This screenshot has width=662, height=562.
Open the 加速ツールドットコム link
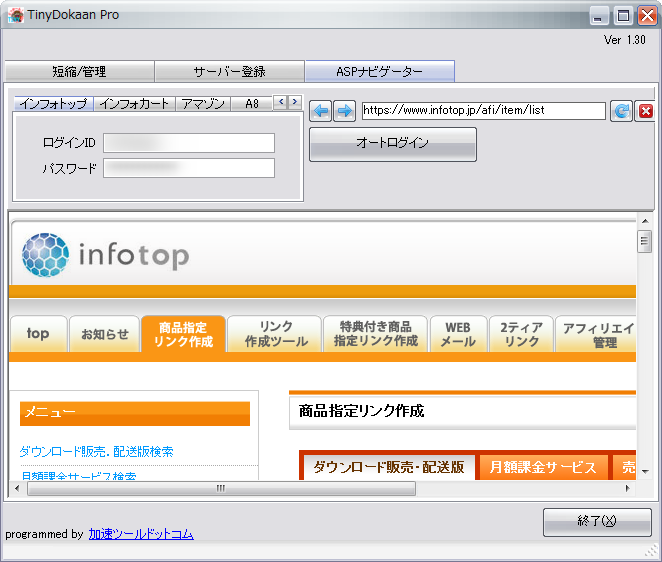coord(141,534)
